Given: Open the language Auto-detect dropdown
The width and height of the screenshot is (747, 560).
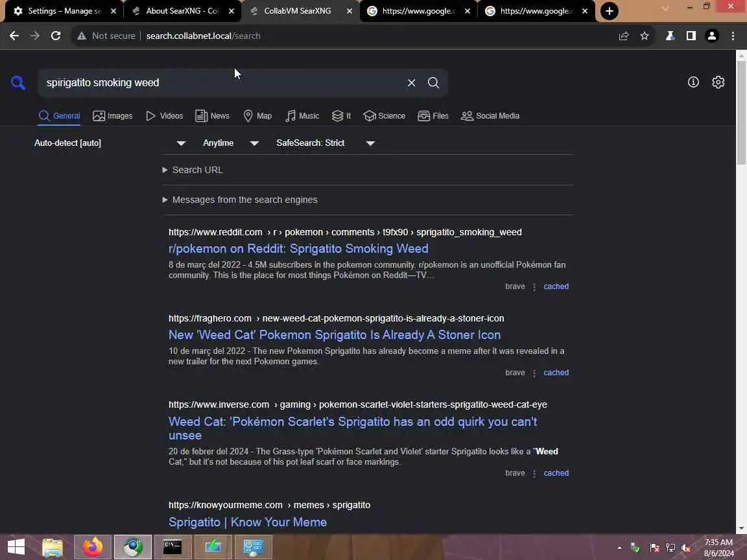Looking at the screenshot, I should click(110, 143).
